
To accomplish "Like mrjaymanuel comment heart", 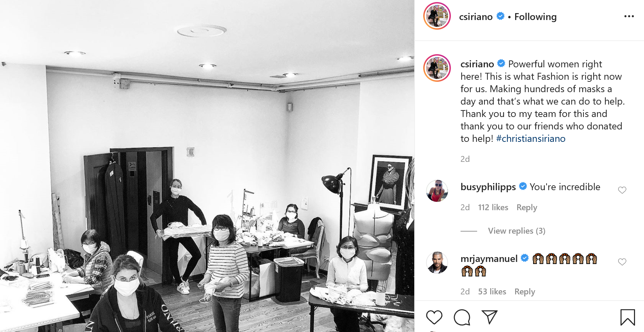I will (x=622, y=262).
